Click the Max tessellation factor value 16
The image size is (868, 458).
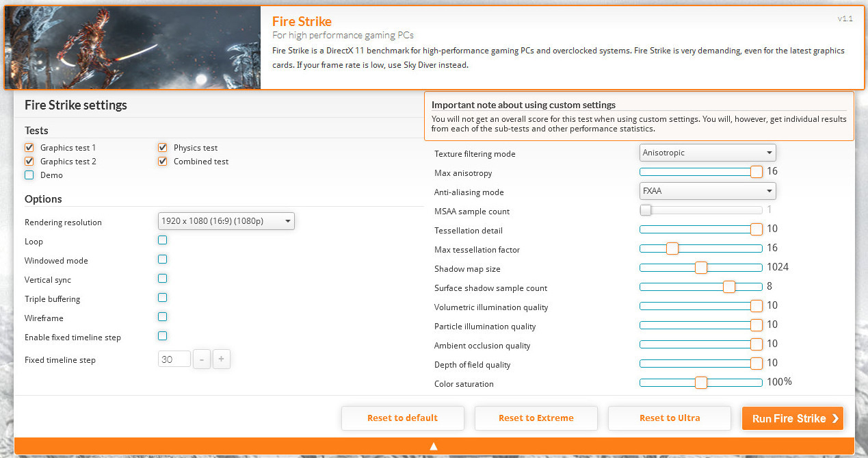pos(772,248)
